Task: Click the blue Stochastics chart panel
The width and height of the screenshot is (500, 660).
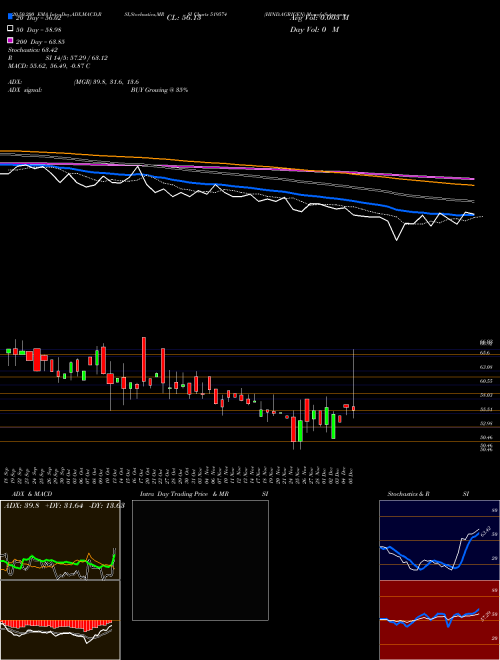Action: point(439,540)
